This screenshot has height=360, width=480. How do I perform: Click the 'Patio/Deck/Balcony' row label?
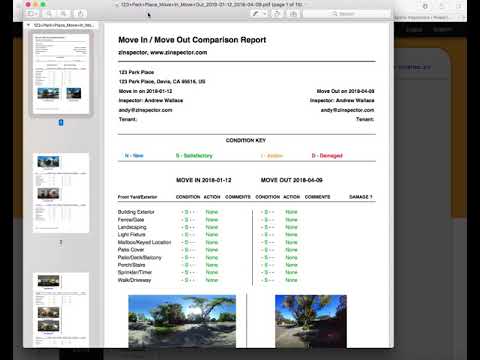coord(140,258)
